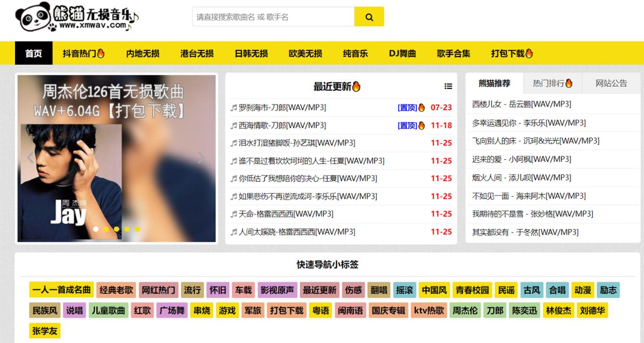Open 欧美无损 navigation item
Screen dimensions: 644x343
click(305, 53)
